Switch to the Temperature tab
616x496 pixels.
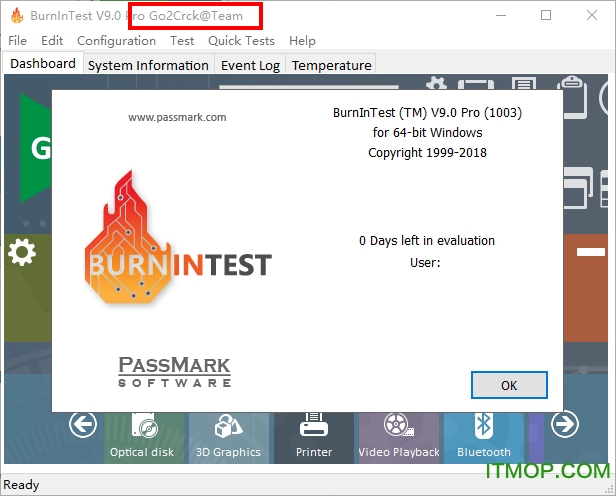pyautogui.click(x=332, y=65)
